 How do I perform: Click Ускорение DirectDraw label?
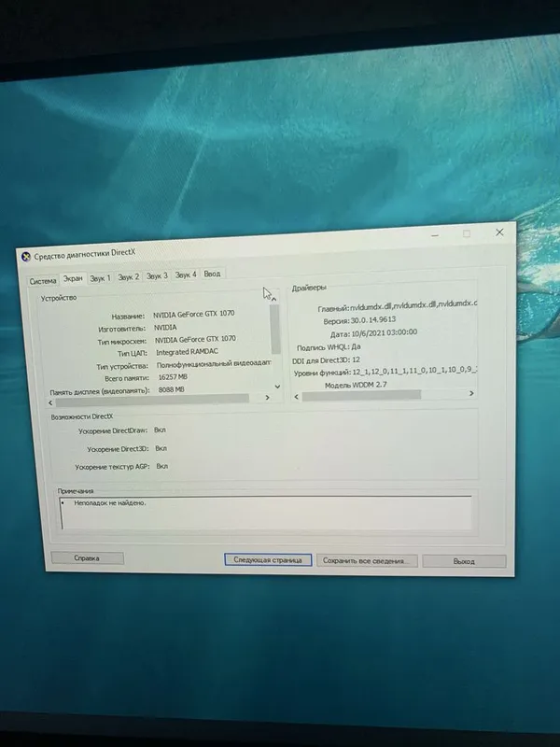coord(113,431)
